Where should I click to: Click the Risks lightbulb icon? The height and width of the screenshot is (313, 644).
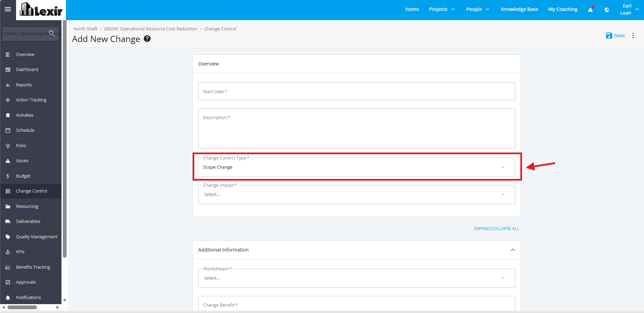[x=8, y=146]
